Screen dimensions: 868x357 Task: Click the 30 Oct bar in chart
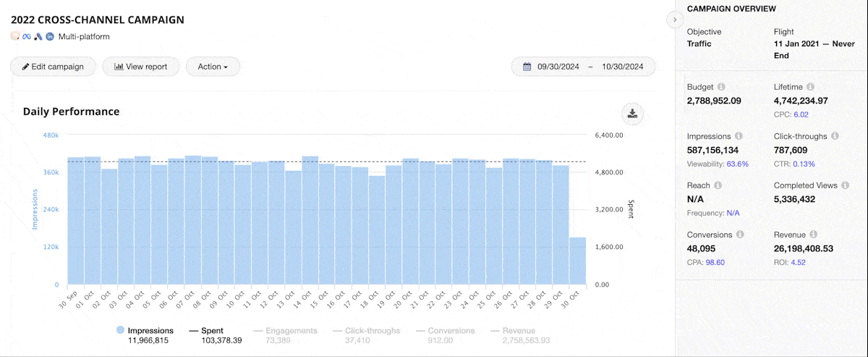577,261
